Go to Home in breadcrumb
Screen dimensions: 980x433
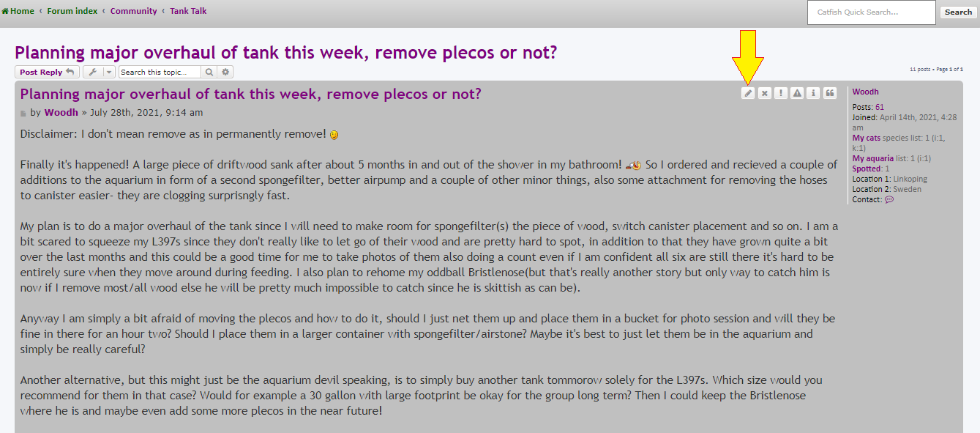pyautogui.click(x=18, y=11)
